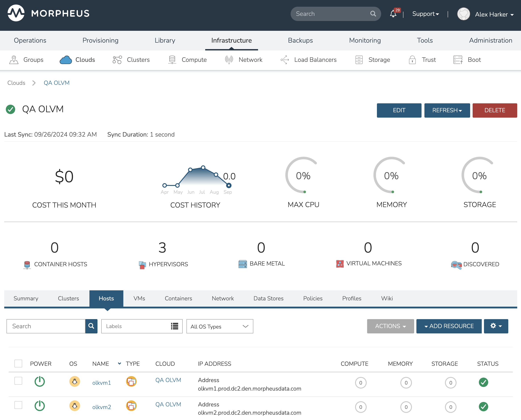Click the Trust lock icon
The height and width of the screenshot is (420, 521).
click(412, 60)
